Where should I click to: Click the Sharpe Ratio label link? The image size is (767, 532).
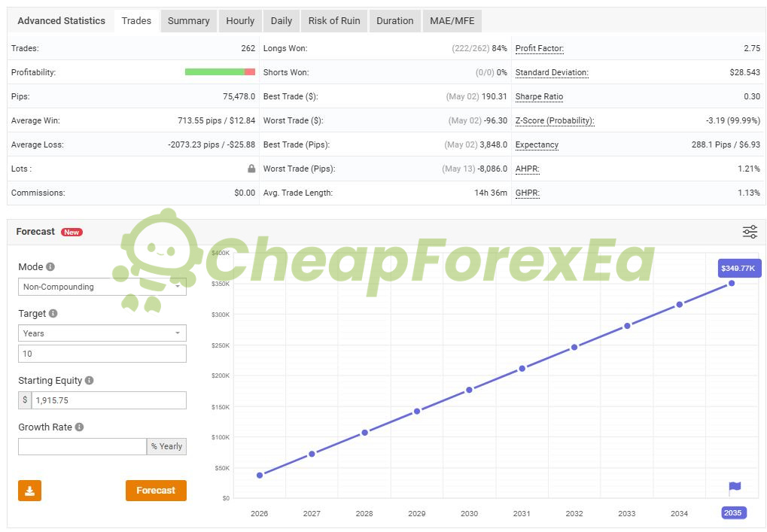coord(539,96)
